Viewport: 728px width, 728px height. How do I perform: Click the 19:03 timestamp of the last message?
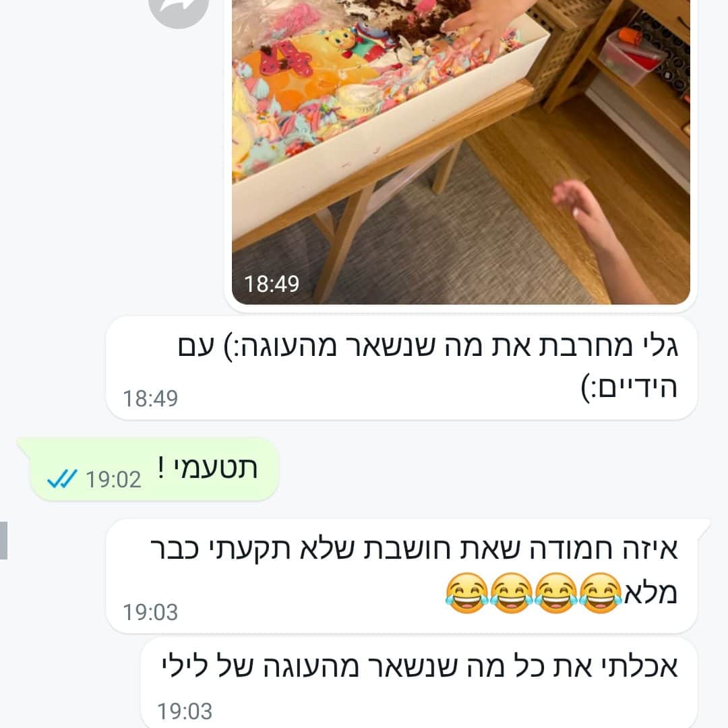tap(185, 711)
